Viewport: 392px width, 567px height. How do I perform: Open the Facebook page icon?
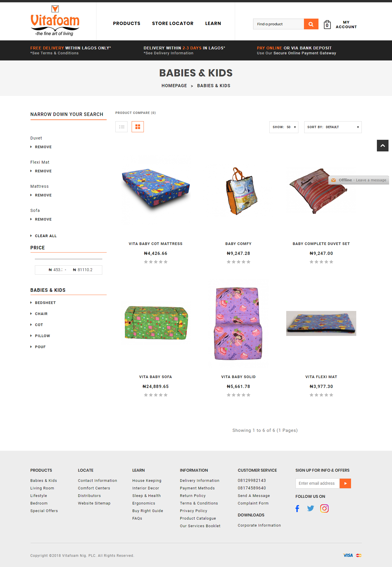pyautogui.click(x=297, y=509)
